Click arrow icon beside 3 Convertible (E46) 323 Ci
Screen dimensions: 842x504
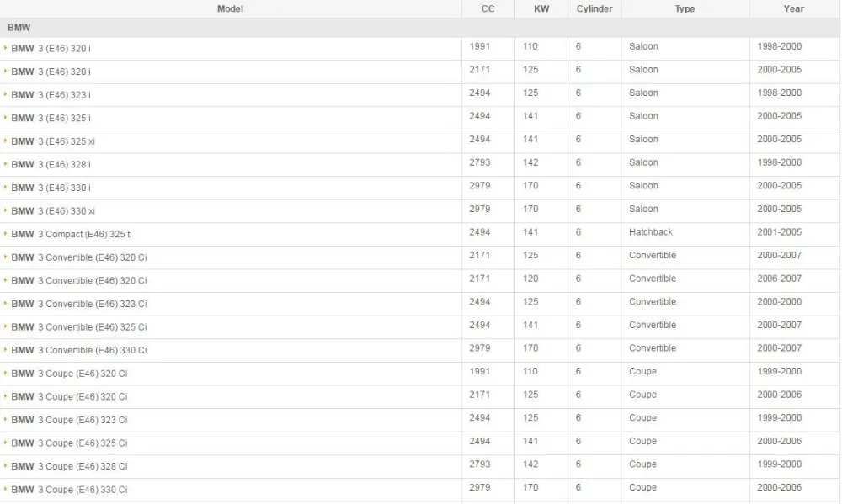[x=5, y=303]
